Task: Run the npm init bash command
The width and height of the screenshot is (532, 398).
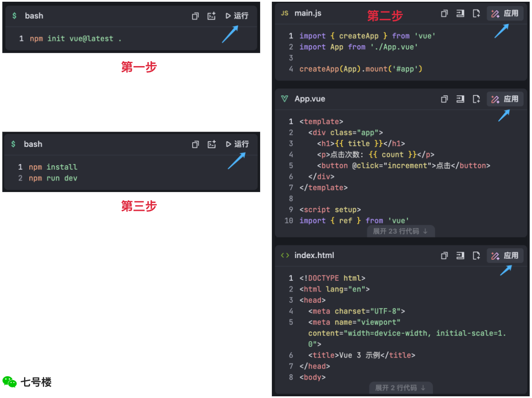Action: click(x=236, y=16)
